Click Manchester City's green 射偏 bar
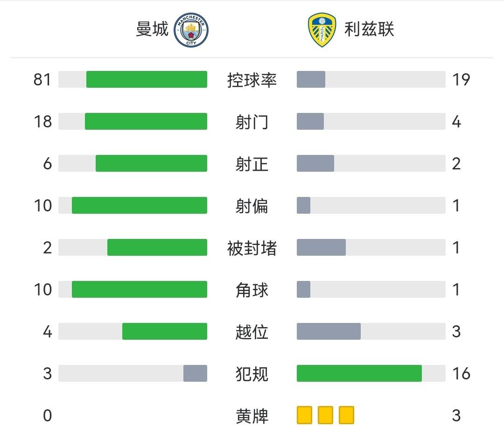The image size is (504, 434). coord(139,205)
